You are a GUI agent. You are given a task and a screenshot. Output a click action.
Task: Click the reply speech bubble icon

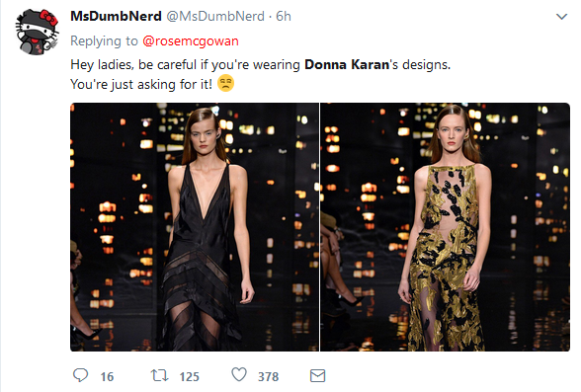coord(80,376)
